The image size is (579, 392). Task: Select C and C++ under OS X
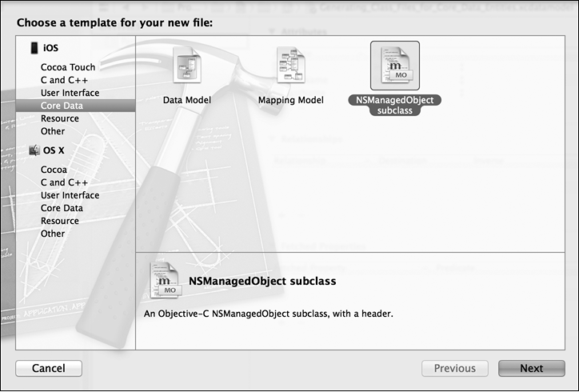tap(66, 182)
